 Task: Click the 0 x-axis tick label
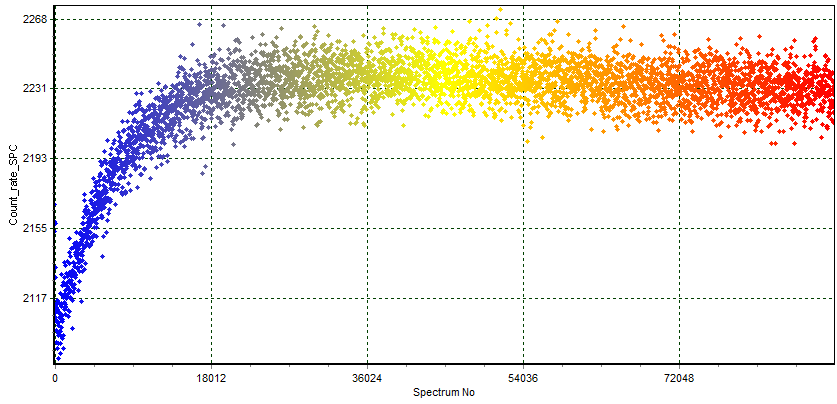click(x=55, y=379)
